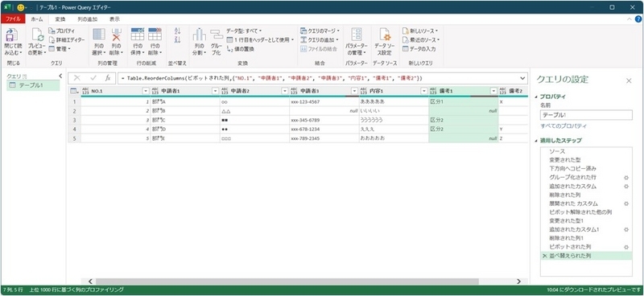Click the 列の削除 remove columns icon
This screenshot has height=296, width=644.
(x=117, y=35)
